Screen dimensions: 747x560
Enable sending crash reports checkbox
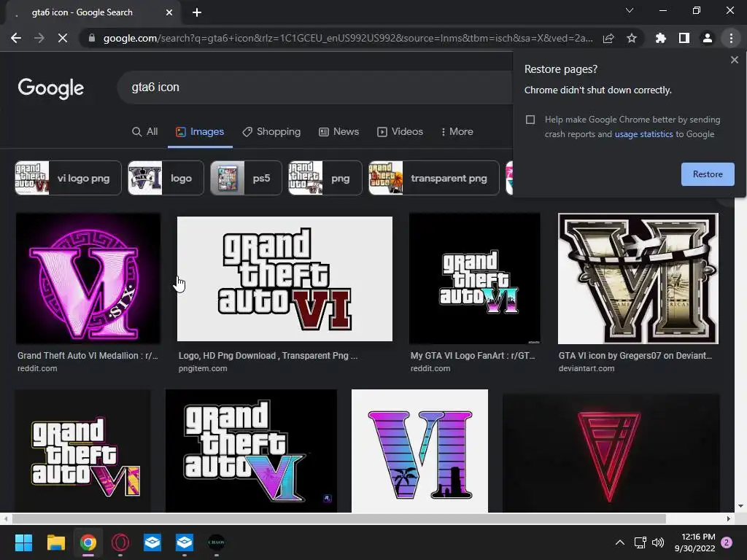530,120
